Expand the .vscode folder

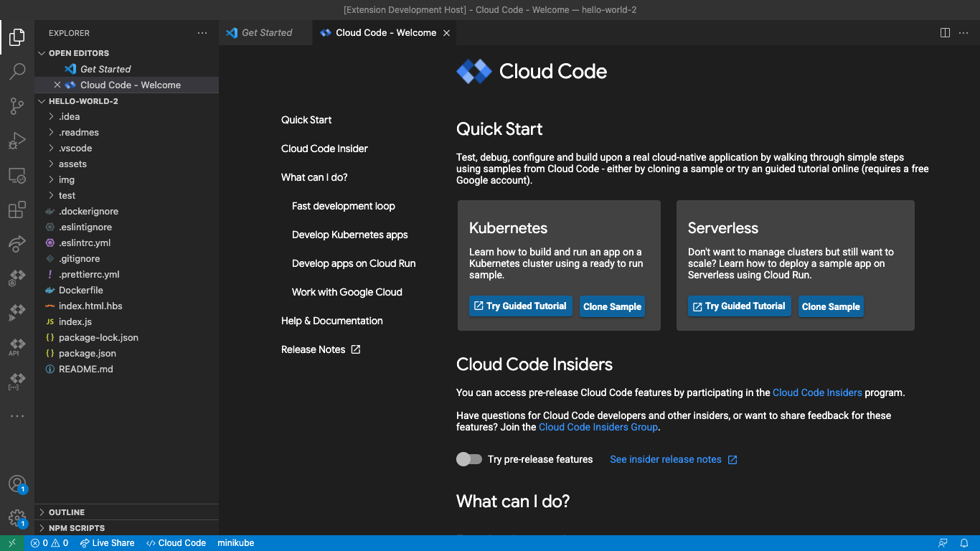(126, 148)
